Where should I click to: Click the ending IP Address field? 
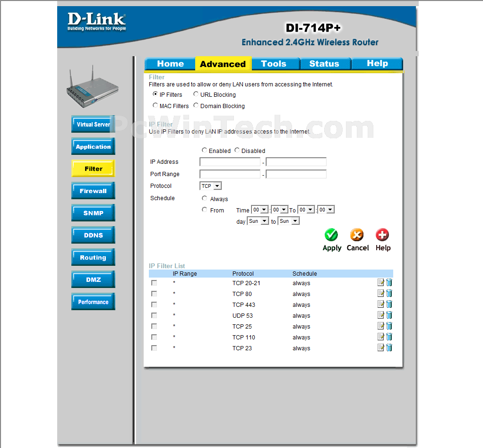[296, 162]
